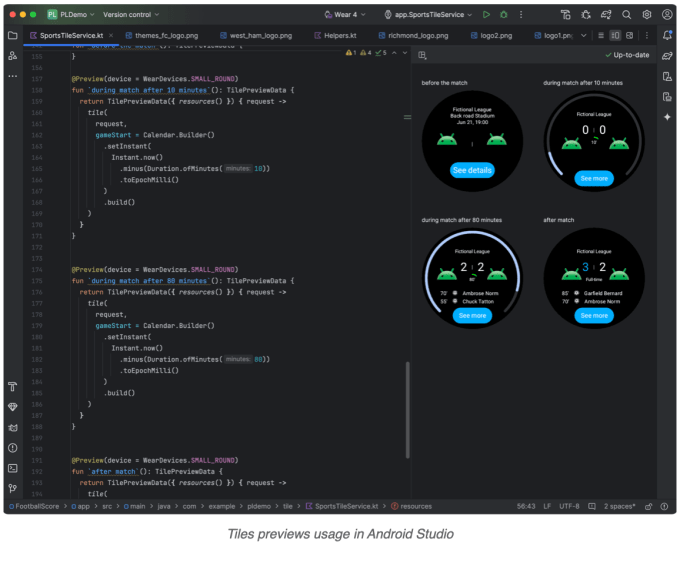
Task: Open the Git version control tool window
Action: point(13,488)
